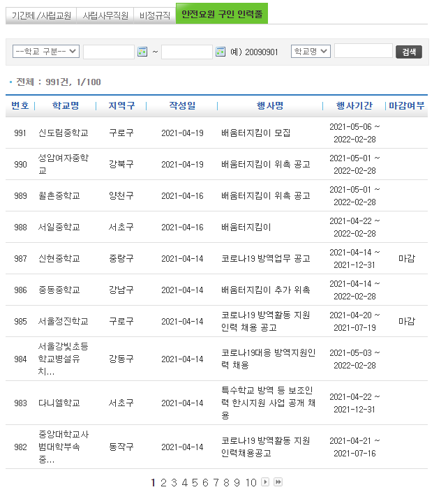Open the start date calendar picker icon
Image resolution: width=448 pixels, height=492 pixels.
(142, 52)
